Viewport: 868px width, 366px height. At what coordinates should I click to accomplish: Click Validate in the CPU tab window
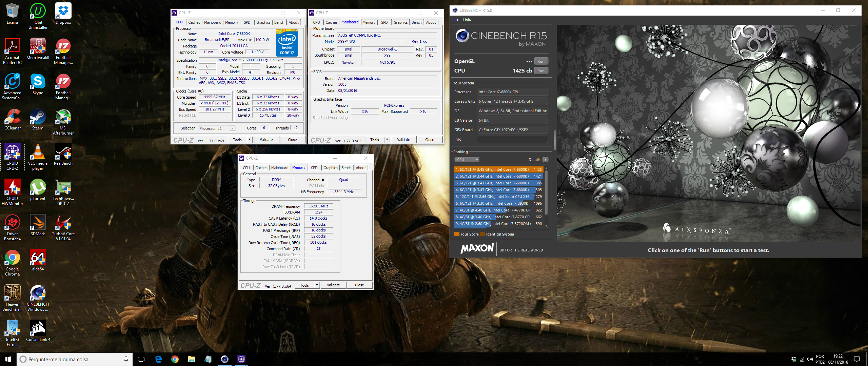266,140
